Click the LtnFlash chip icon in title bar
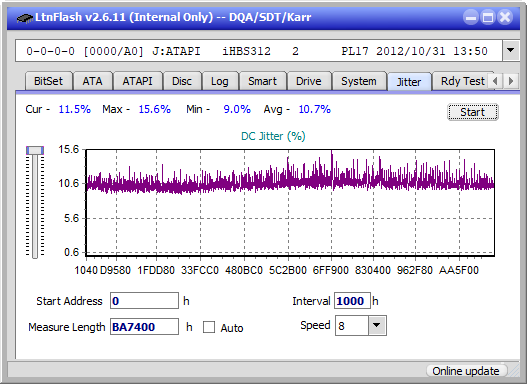 coord(25,17)
